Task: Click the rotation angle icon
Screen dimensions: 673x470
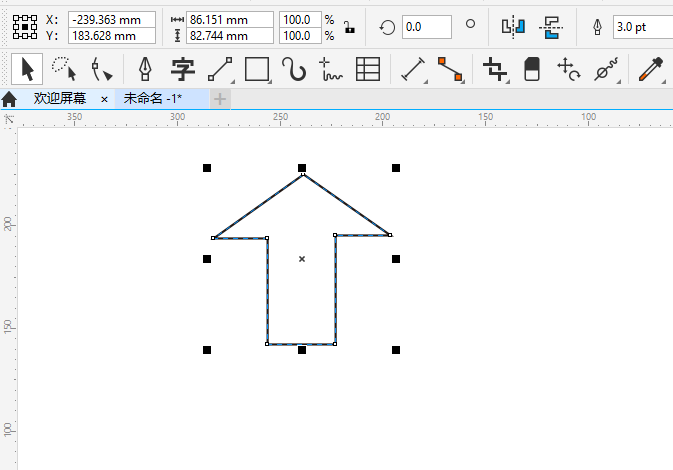Action: [387, 28]
